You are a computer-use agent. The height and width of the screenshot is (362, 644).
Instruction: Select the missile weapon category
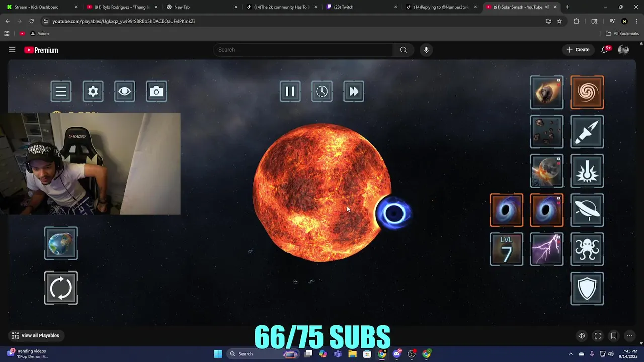[x=587, y=132]
